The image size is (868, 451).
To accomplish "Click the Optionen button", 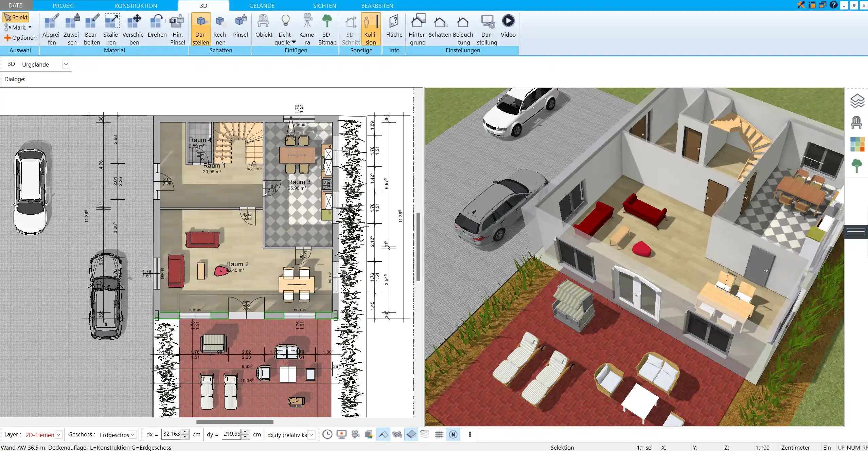I will [x=20, y=37].
